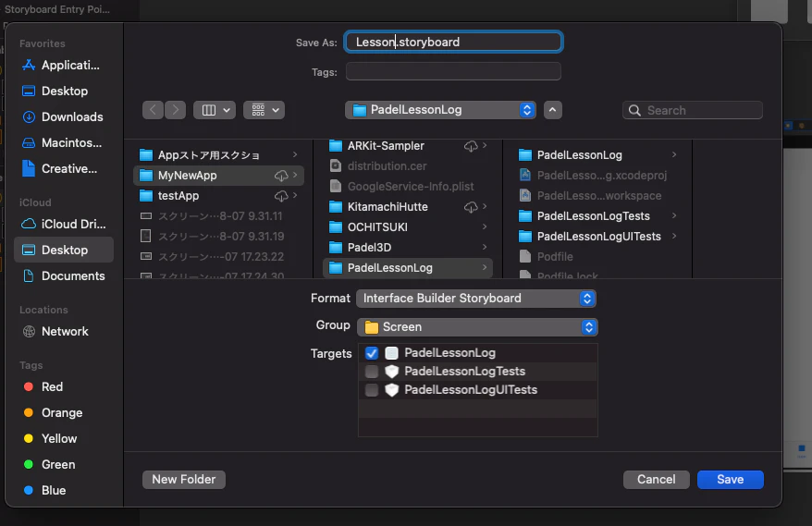
Task: Select the Appストア用スクショ folder
Action: click(x=218, y=154)
